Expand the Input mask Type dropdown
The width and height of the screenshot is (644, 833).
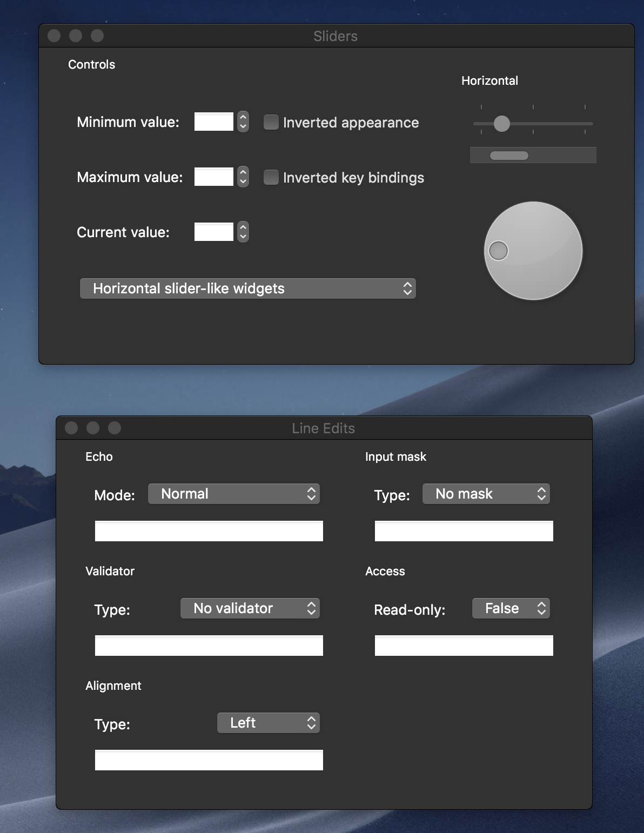click(x=485, y=494)
